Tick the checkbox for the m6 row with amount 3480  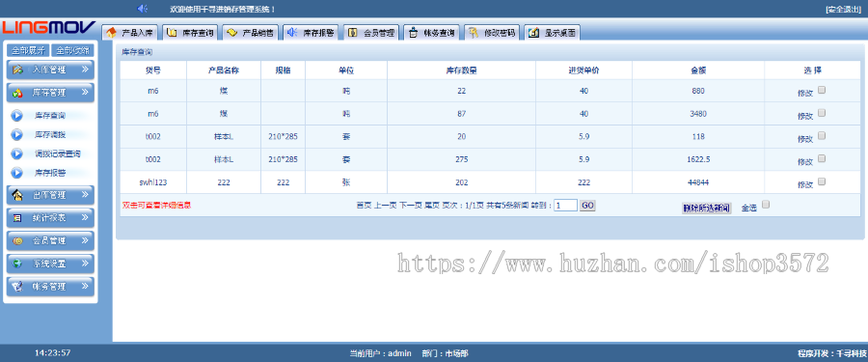point(822,113)
